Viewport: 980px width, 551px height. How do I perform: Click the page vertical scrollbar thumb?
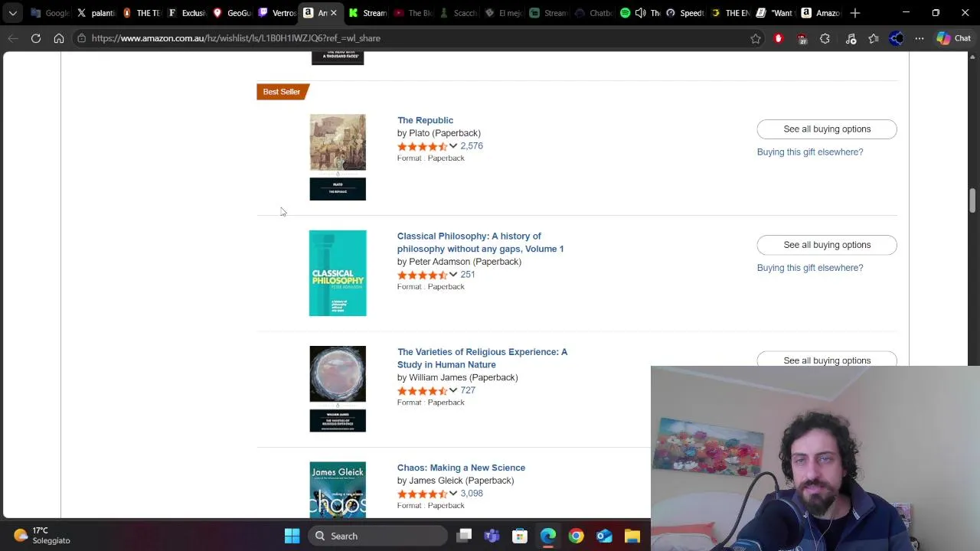972,201
